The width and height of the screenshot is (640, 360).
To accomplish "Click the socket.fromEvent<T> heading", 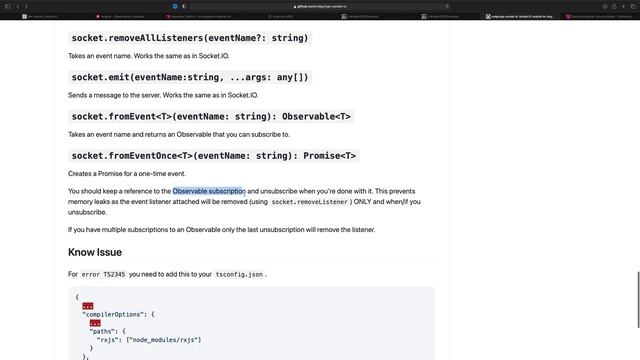I will (211, 116).
